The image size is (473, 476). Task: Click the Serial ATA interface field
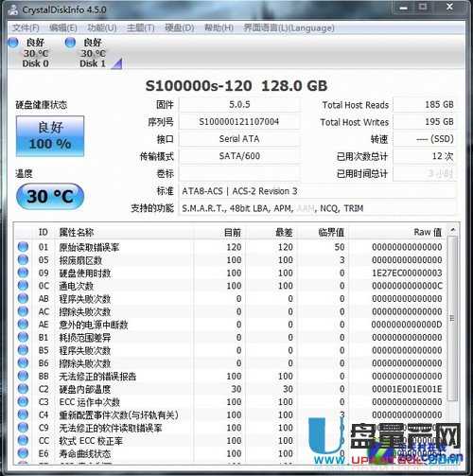pos(239,139)
